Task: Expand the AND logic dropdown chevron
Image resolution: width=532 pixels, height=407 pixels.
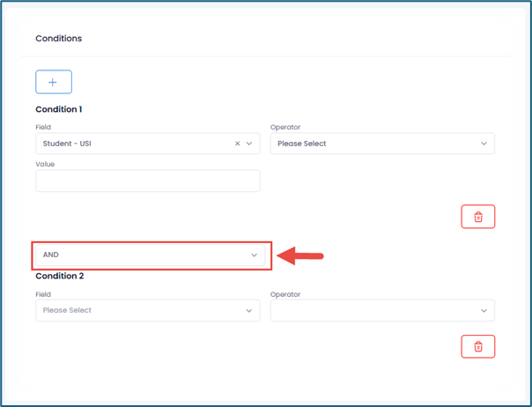Action: pos(254,255)
